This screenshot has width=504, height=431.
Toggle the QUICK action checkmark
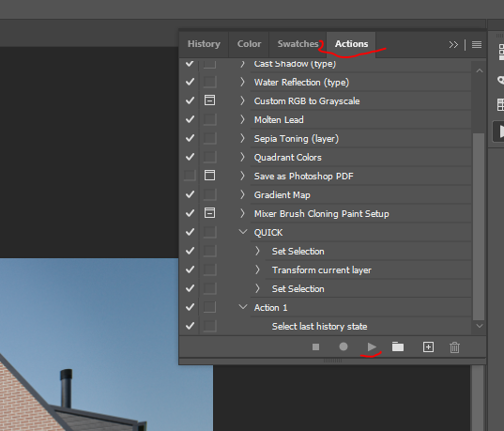point(190,232)
